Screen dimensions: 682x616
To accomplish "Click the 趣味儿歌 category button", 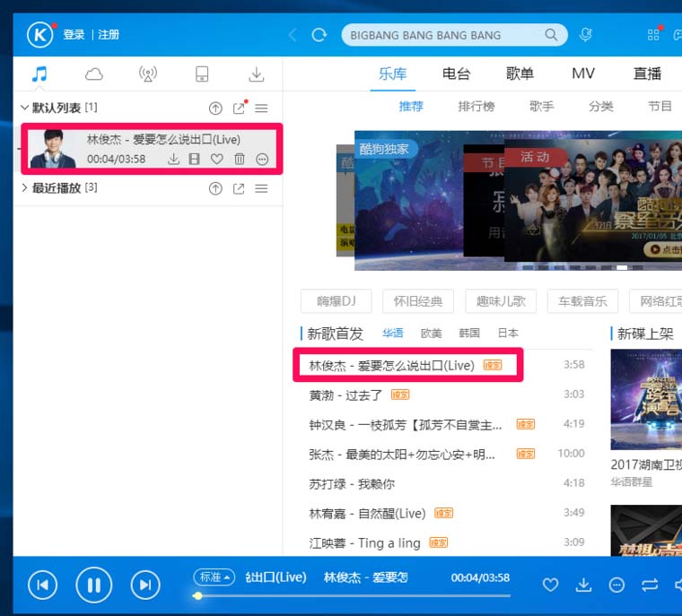I will (501, 301).
